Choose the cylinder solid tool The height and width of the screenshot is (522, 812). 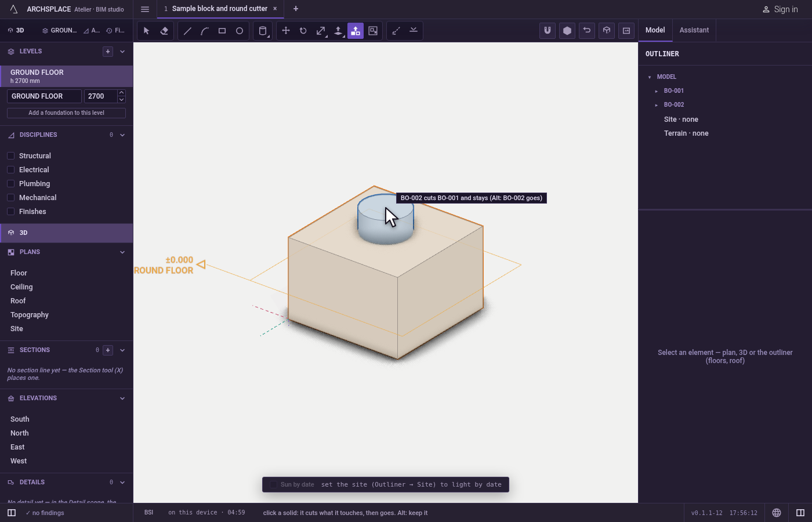[263, 31]
